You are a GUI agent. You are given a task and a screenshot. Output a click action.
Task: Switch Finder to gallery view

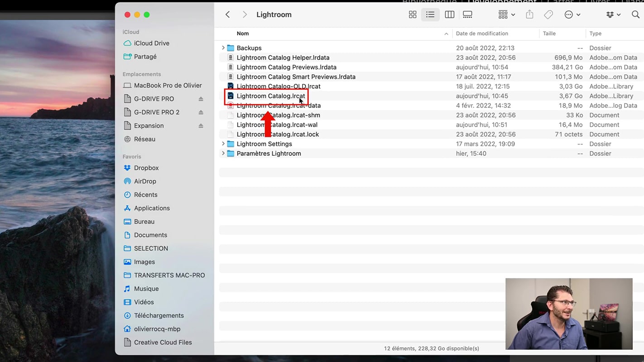point(468,14)
